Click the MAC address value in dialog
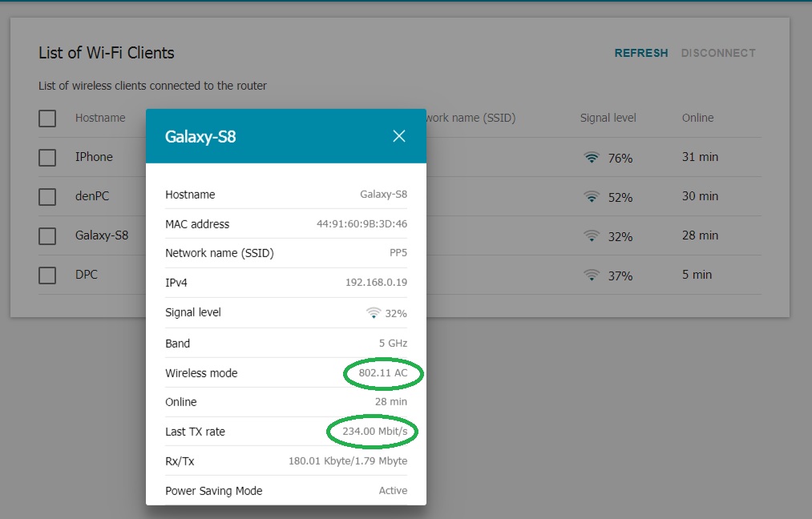Image resolution: width=812 pixels, height=519 pixels. pos(362,224)
